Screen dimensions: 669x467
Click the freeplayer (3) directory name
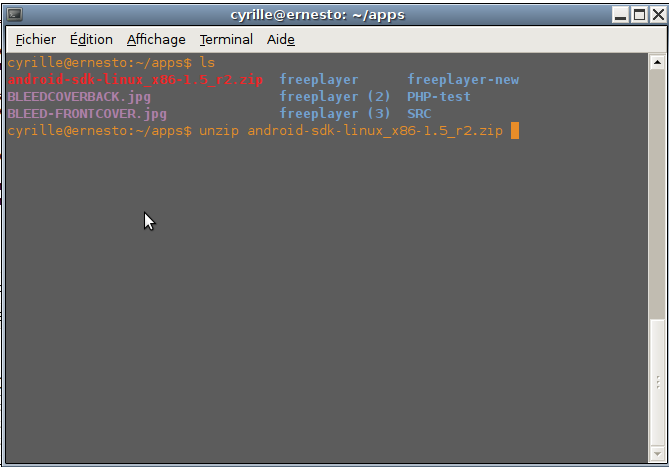[x=335, y=114]
